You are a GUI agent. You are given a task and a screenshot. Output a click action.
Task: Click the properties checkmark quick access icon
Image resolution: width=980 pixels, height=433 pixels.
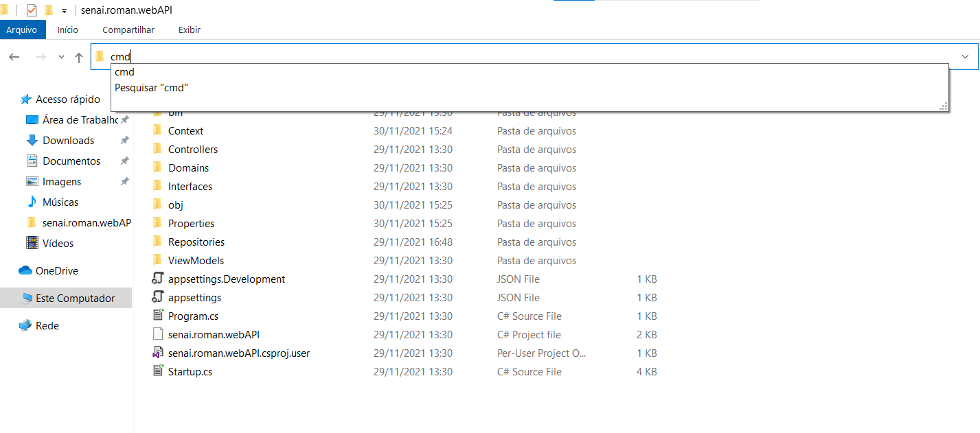[x=32, y=10]
